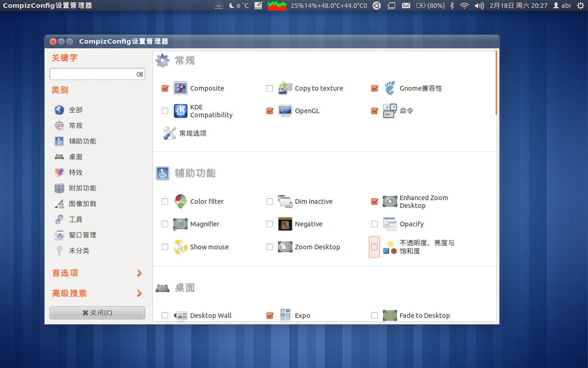Open the OpenGL plugin icon
588x368 pixels.
click(285, 111)
